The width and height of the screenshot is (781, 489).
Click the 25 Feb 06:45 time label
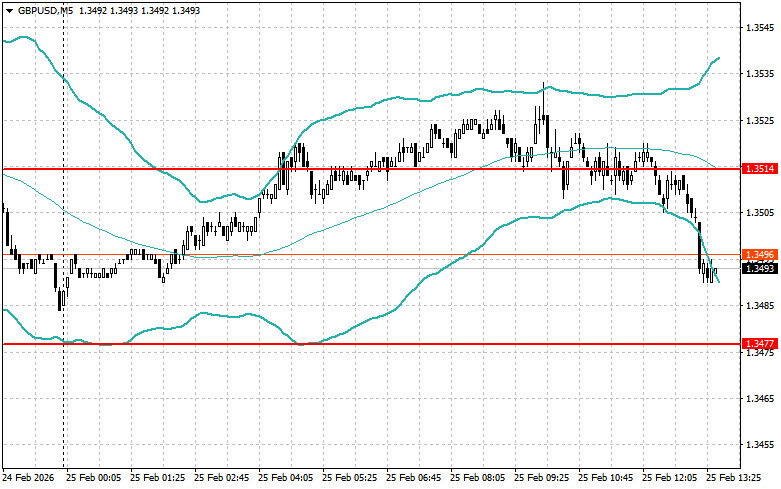413,478
